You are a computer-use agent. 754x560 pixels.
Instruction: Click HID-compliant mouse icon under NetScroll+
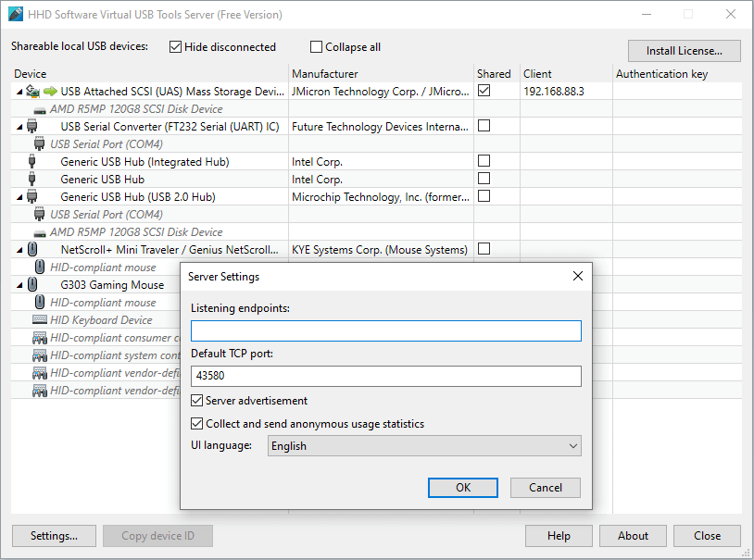(40, 268)
